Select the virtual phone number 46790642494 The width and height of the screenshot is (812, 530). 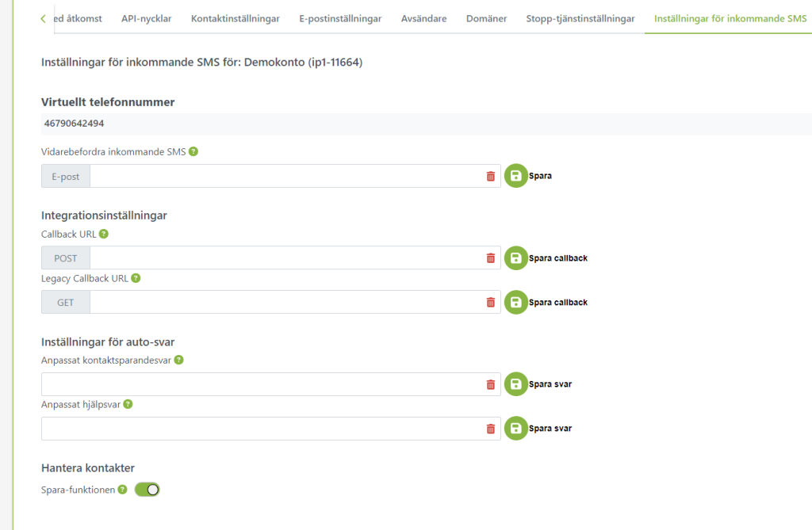pos(74,123)
